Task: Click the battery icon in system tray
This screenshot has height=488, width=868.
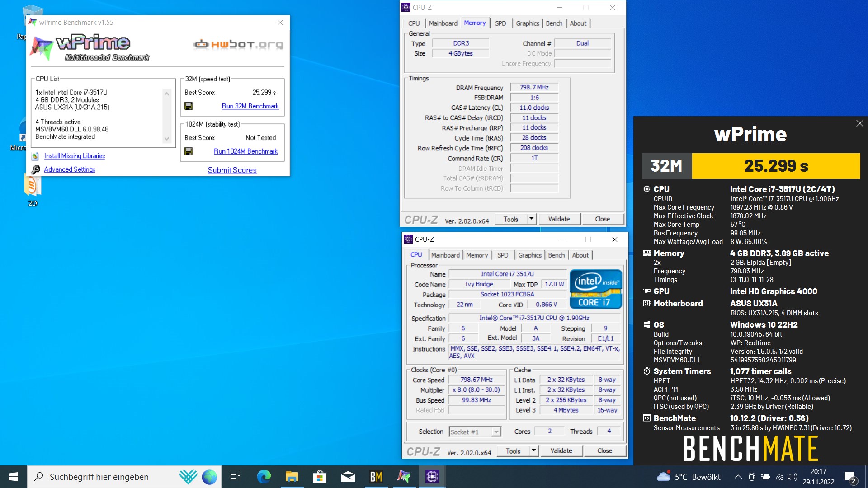Action: coord(765,477)
